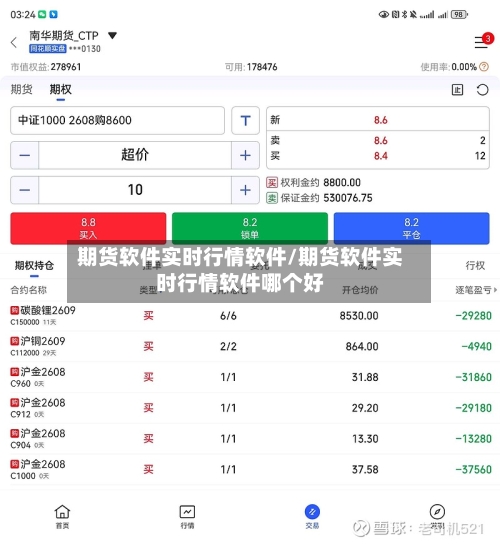Select the 沪金2608 C1000 position

coord(250,469)
